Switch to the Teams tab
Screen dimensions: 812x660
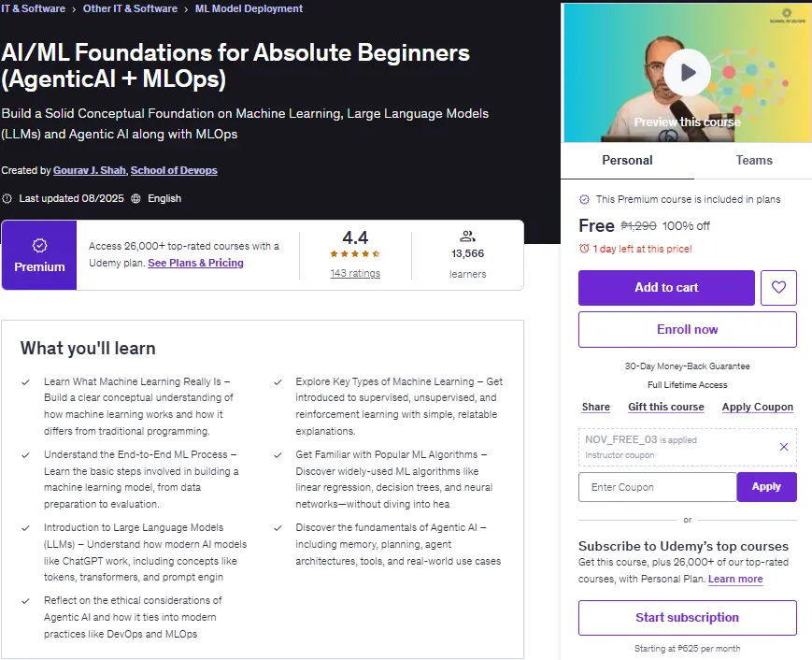[x=753, y=161]
